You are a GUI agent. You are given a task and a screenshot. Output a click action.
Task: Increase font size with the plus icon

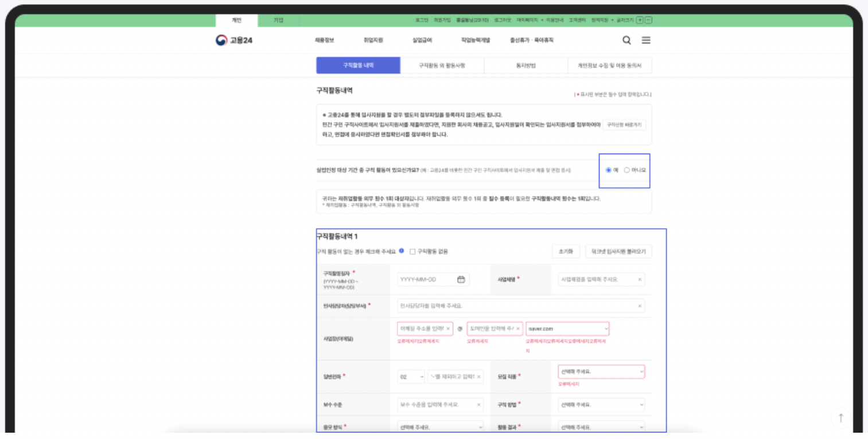point(640,20)
